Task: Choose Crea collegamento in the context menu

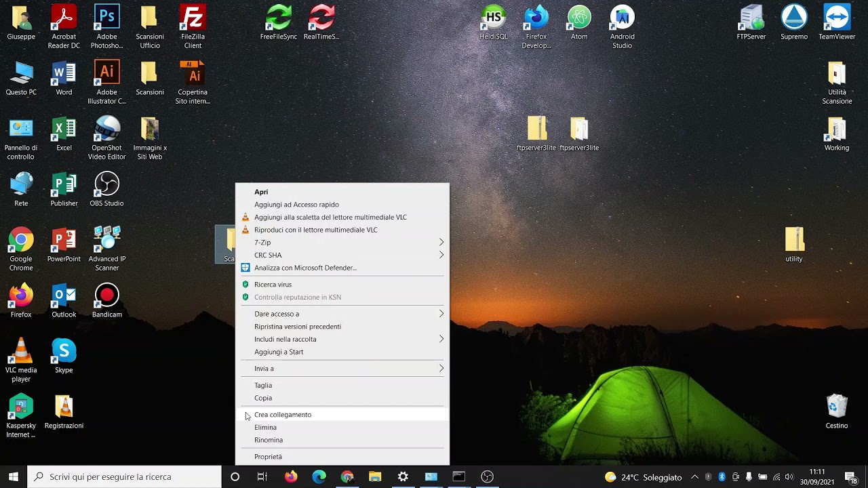Action: 342,415
